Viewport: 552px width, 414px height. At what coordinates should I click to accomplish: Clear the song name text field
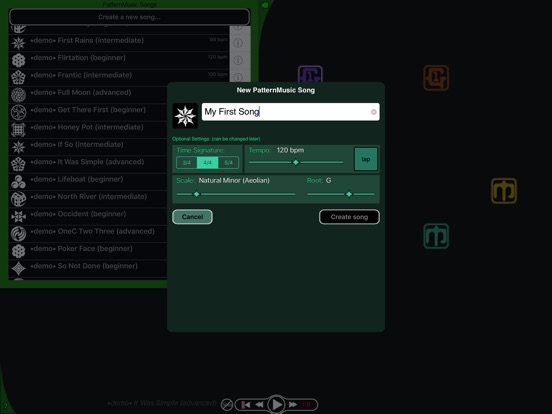coord(374,112)
